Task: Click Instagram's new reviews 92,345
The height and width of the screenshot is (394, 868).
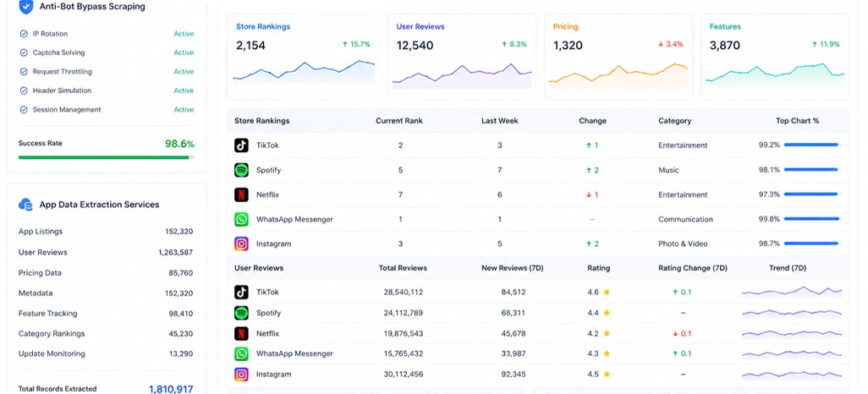Action: coord(513,374)
